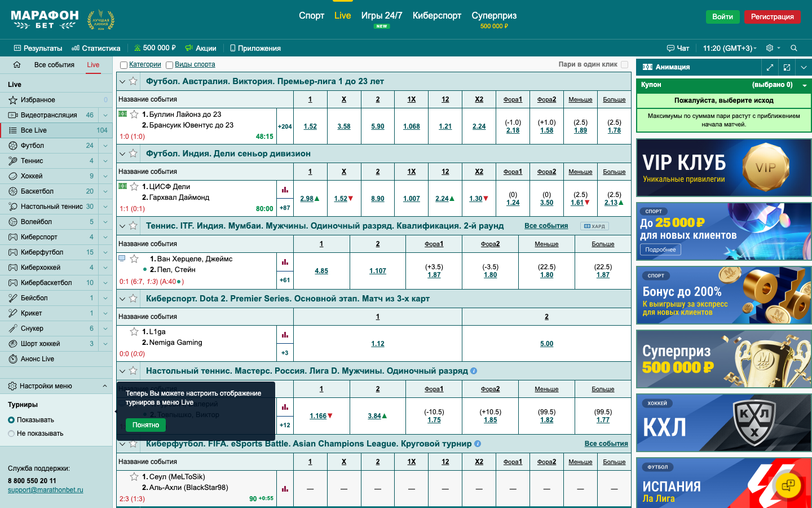
Task: Open the VIP КЛУБ banner
Action: coord(723,168)
